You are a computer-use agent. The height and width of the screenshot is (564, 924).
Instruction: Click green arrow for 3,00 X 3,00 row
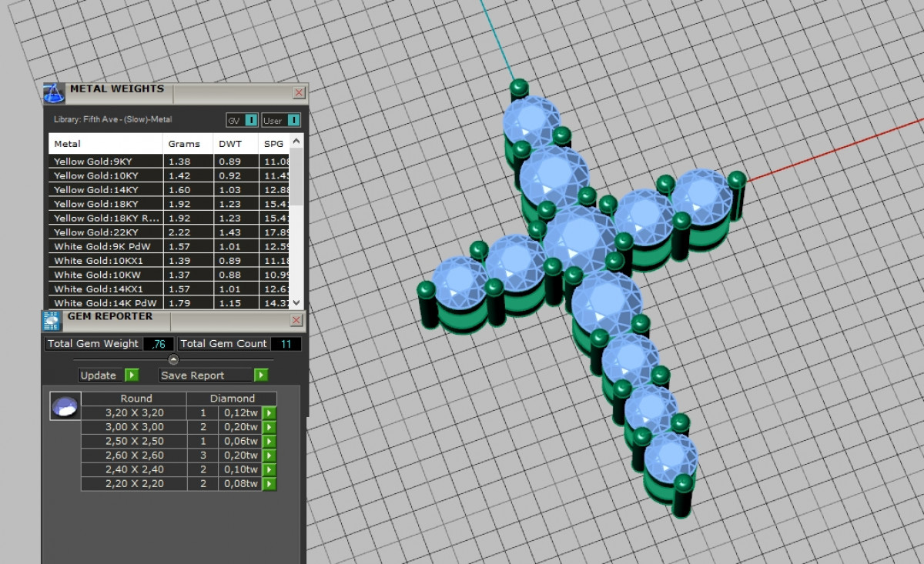pos(269,427)
